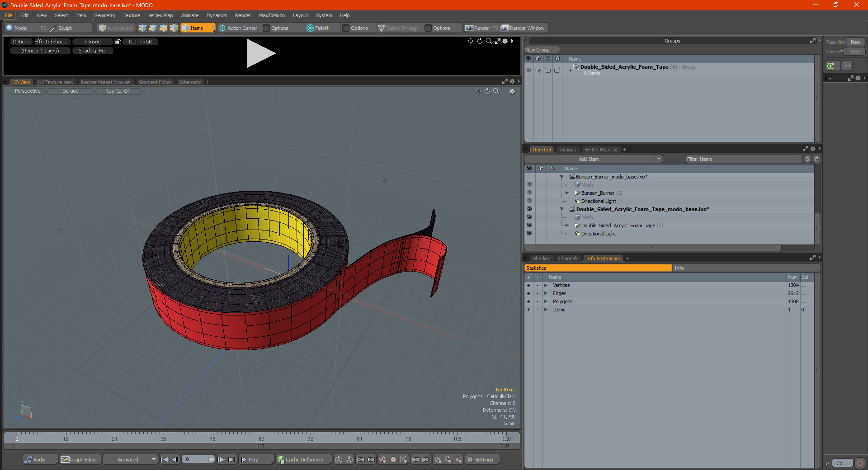Screen dimensions: 868x470
Task: Toggle visibility of Double_Sided_Acrylic_Foam_Tape group
Action: pyautogui.click(x=528, y=70)
